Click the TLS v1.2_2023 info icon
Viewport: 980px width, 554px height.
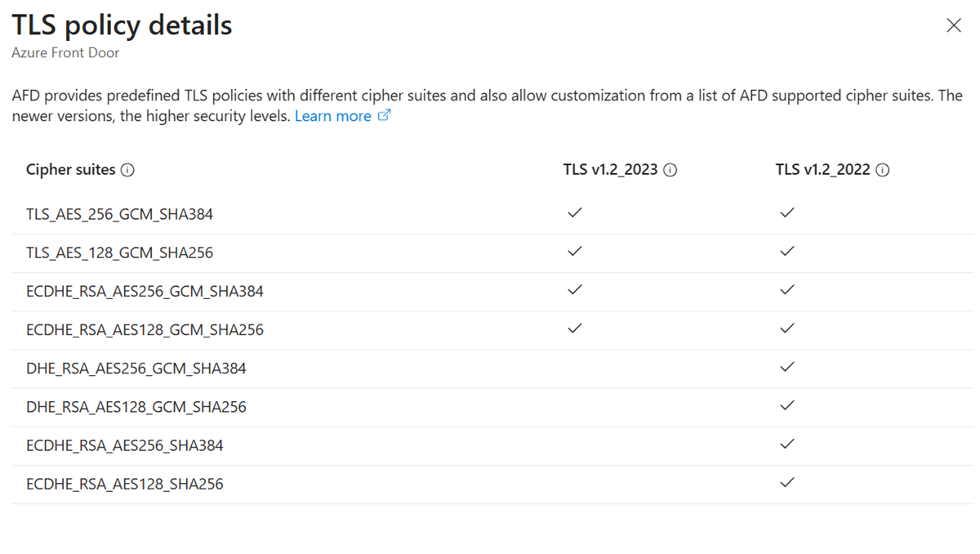point(670,170)
